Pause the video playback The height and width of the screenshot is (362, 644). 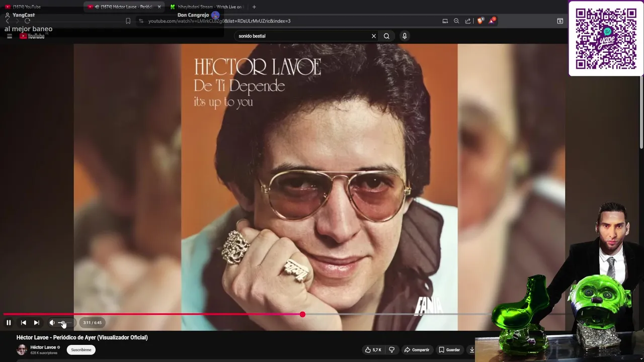9,323
